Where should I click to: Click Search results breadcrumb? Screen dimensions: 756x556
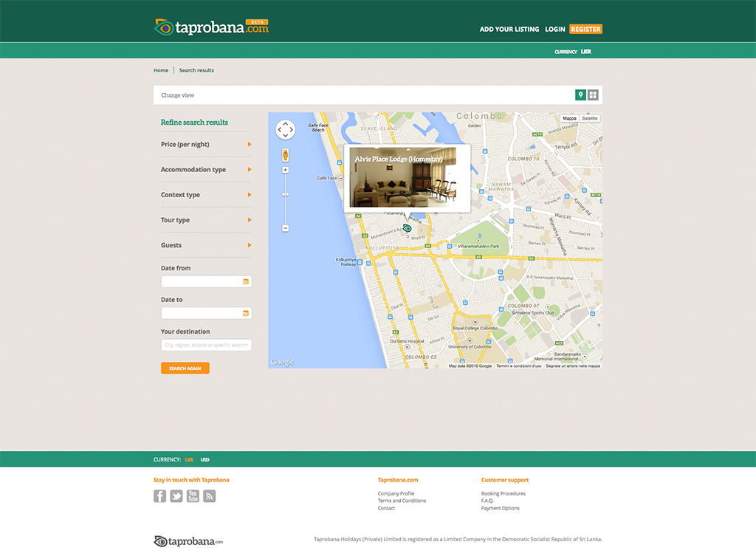click(196, 70)
